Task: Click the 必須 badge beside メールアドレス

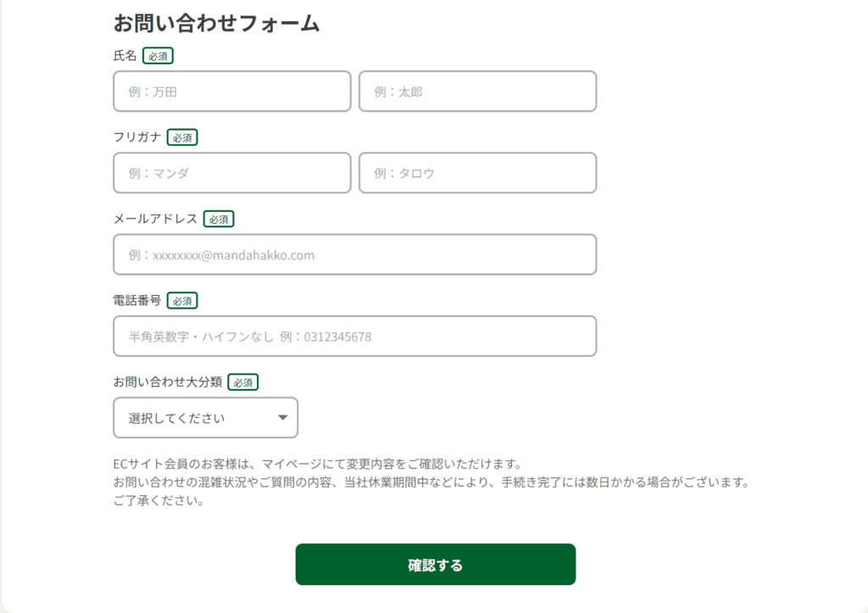Action: [219, 220]
